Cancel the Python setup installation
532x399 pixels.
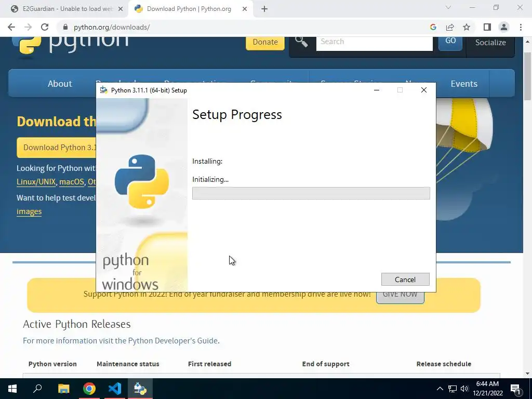(x=405, y=279)
